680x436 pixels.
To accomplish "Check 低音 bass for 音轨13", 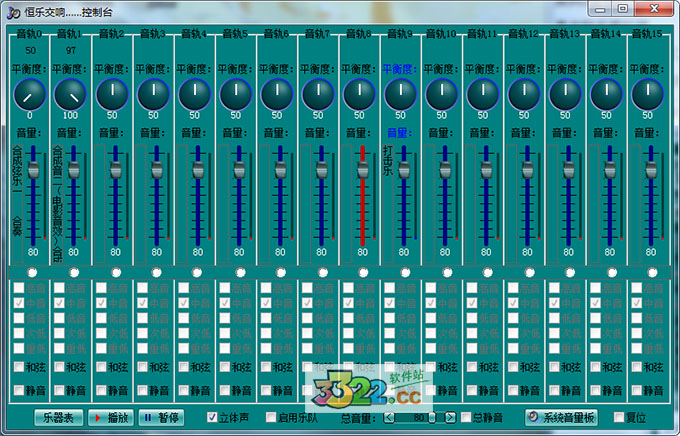I will pyautogui.click(x=554, y=318).
